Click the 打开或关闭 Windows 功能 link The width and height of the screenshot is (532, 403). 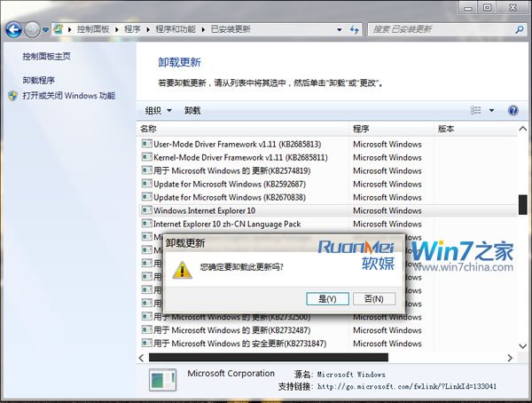coord(68,96)
